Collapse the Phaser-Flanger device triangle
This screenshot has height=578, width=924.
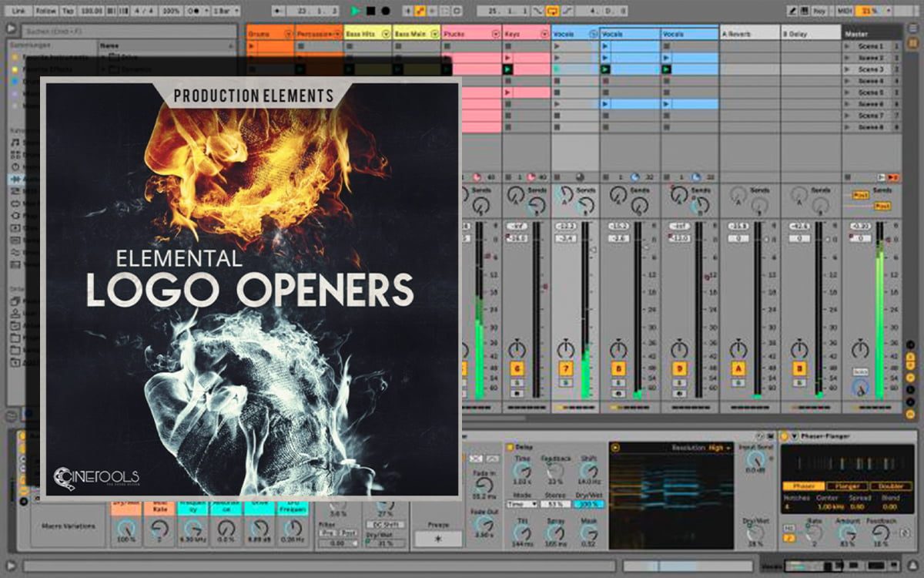coord(795,437)
